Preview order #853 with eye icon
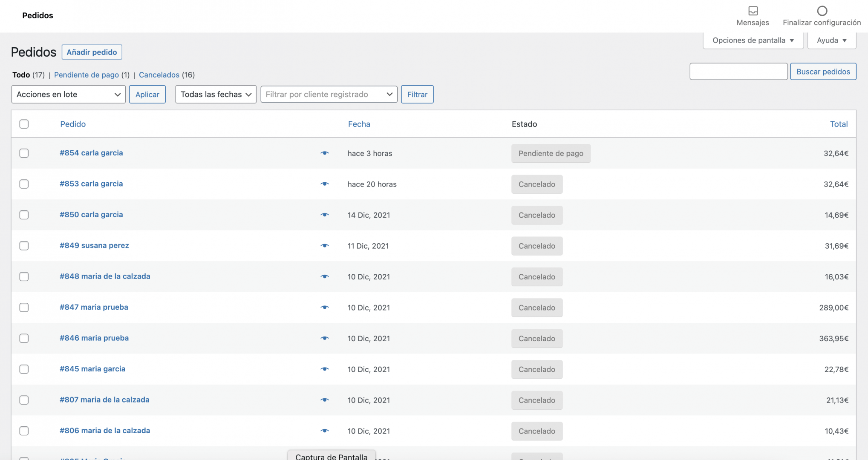The image size is (868, 460). [x=325, y=184]
